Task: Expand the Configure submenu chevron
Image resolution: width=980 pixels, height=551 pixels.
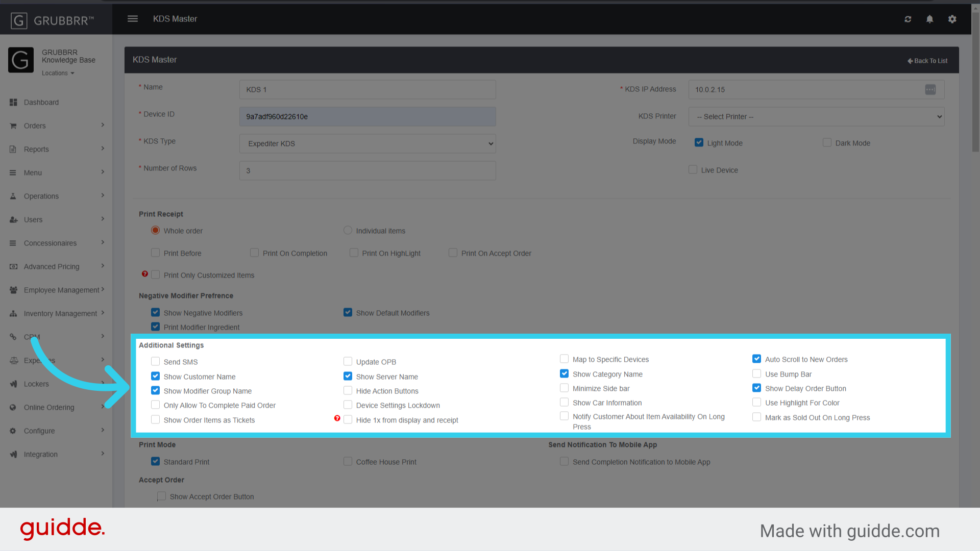Action: click(103, 430)
